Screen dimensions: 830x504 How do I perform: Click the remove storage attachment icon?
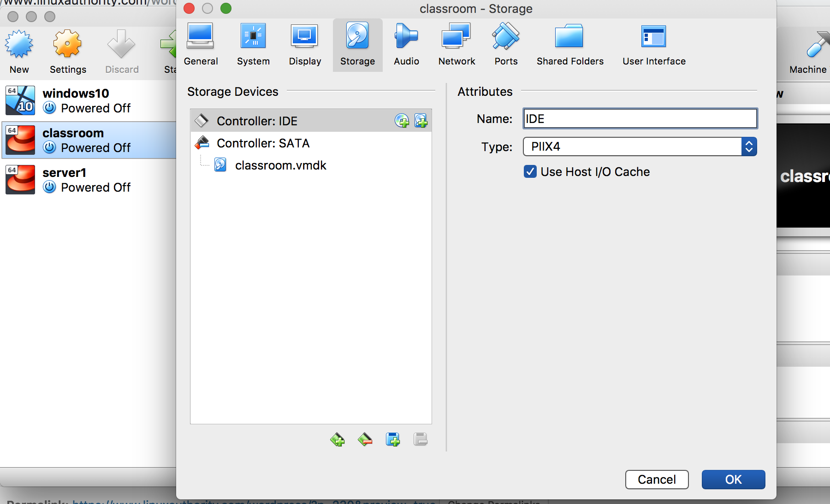421,440
